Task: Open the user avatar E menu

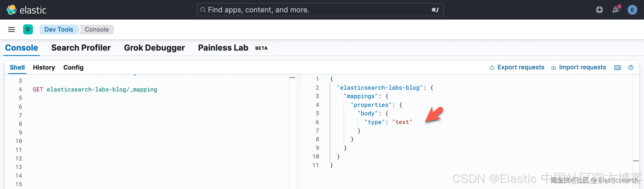Action: point(632,10)
